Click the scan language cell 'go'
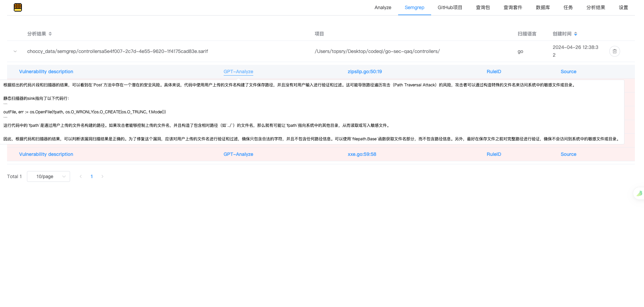The height and width of the screenshot is (307, 644). point(520,51)
